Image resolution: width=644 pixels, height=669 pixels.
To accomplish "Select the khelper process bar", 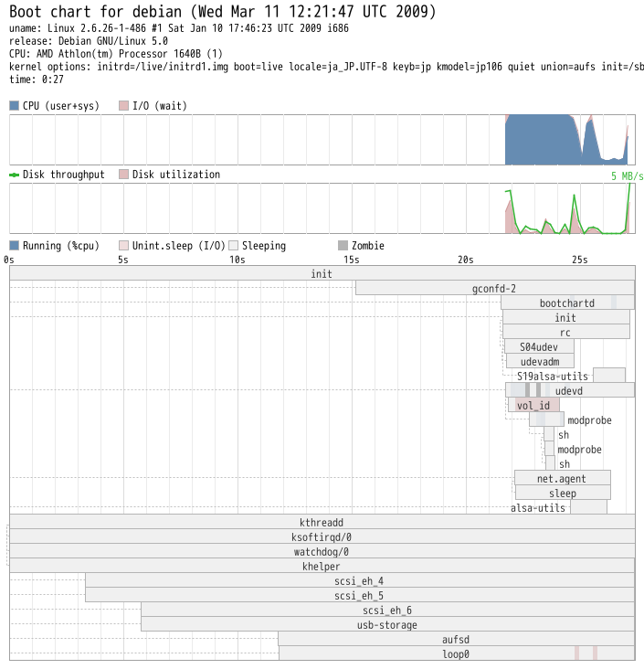I will (x=322, y=566).
